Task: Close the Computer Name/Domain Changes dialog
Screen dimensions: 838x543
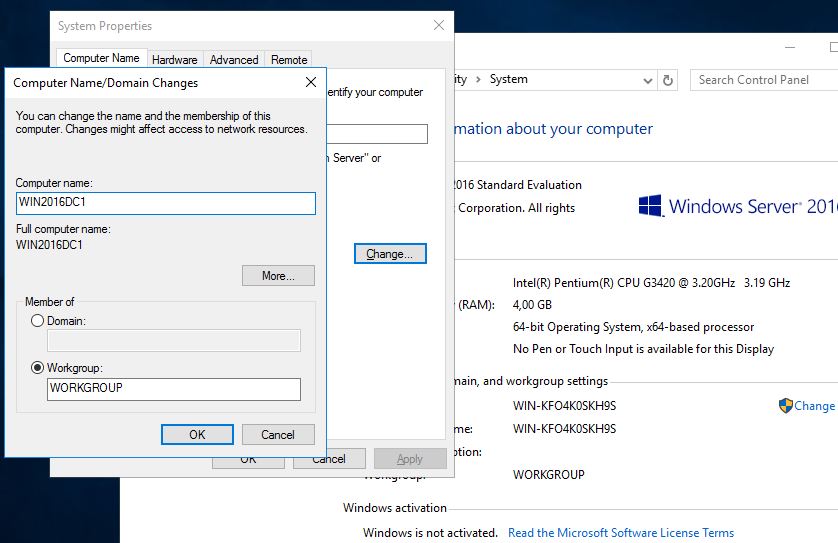Action: (311, 82)
